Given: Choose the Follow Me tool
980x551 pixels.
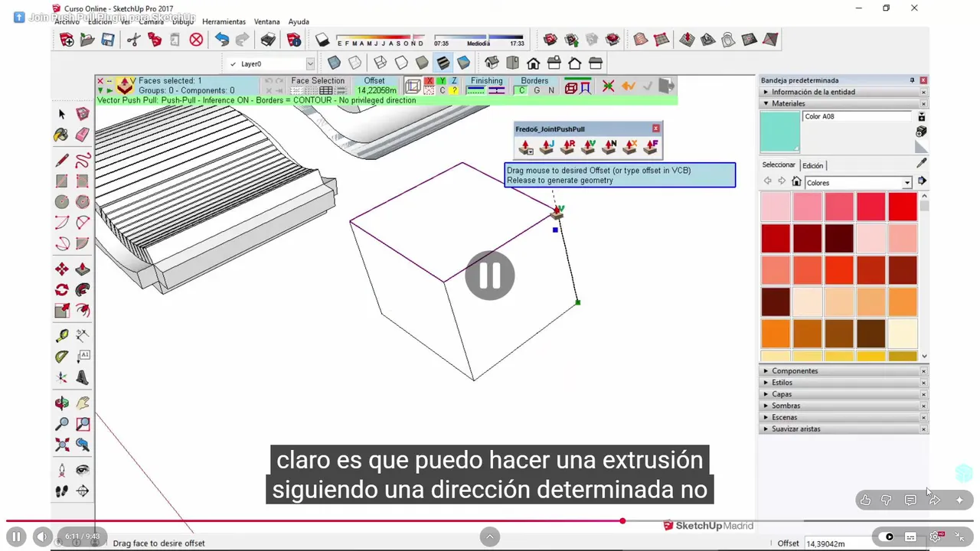Looking at the screenshot, I should pos(83,290).
